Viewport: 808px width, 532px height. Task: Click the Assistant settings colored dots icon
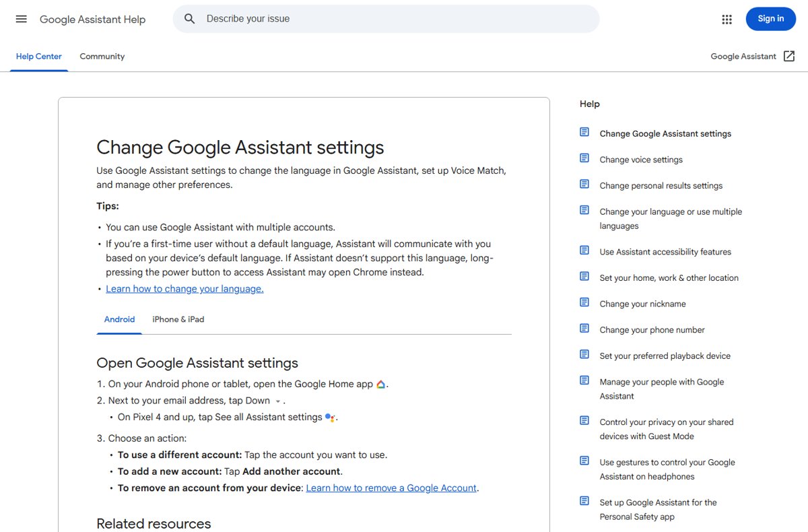point(330,418)
